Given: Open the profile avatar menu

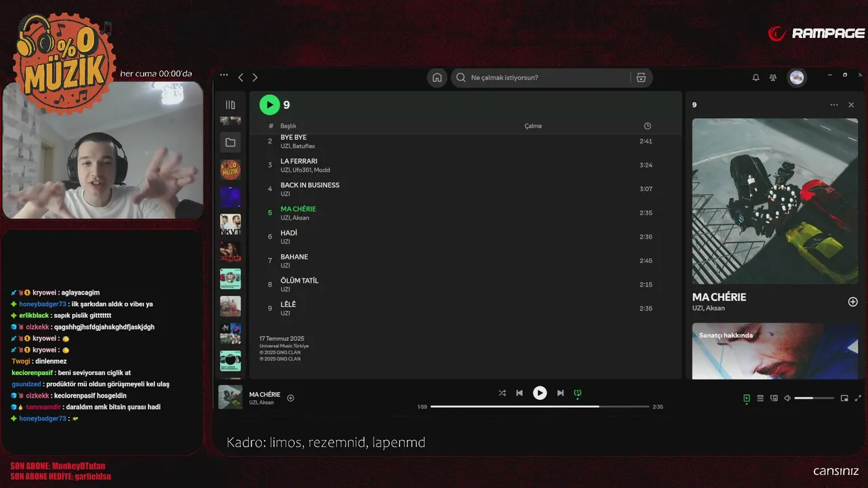Looking at the screenshot, I should (797, 77).
